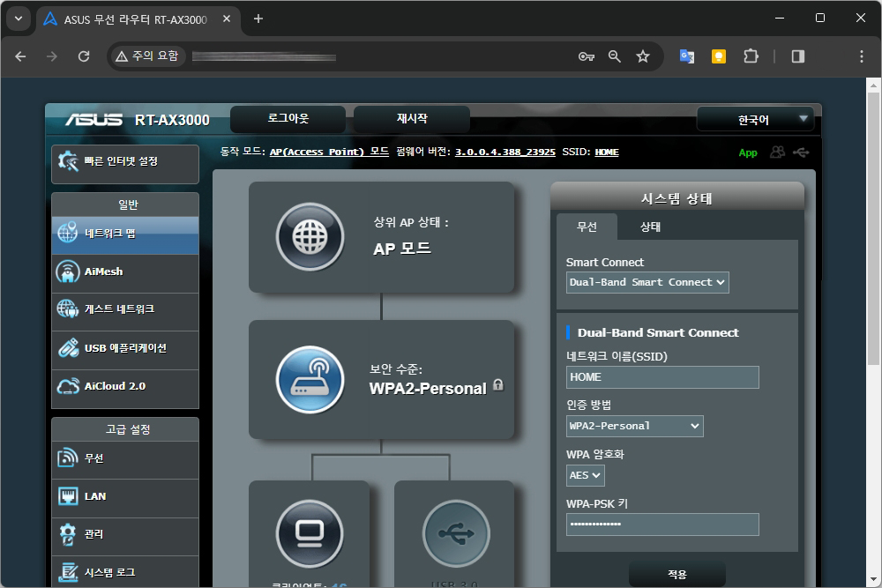Click the 일반 section header
The height and width of the screenshot is (588, 882).
pyautogui.click(x=125, y=205)
